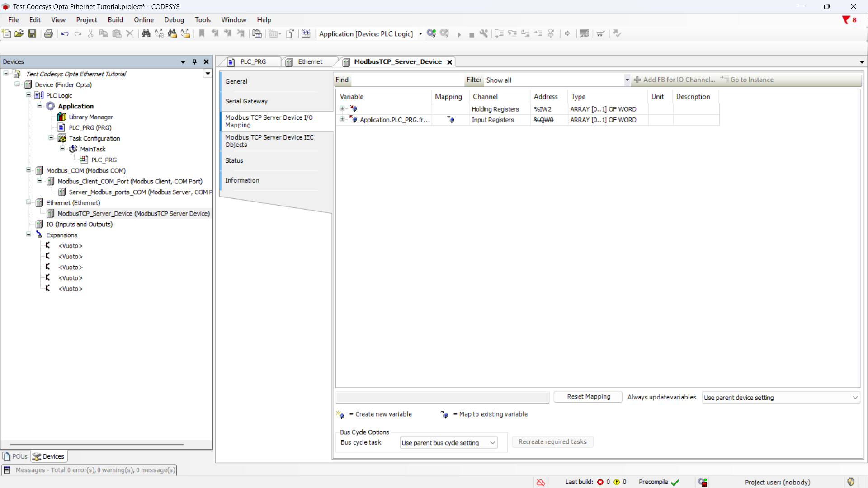
Task: Open the notification filter icon top right
Action: pyautogui.click(x=846, y=20)
